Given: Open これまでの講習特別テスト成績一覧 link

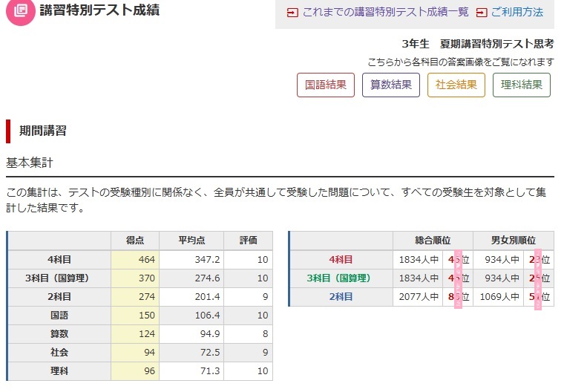Looking at the screenshot, I should pyautogui.click(x=386, y=12).
